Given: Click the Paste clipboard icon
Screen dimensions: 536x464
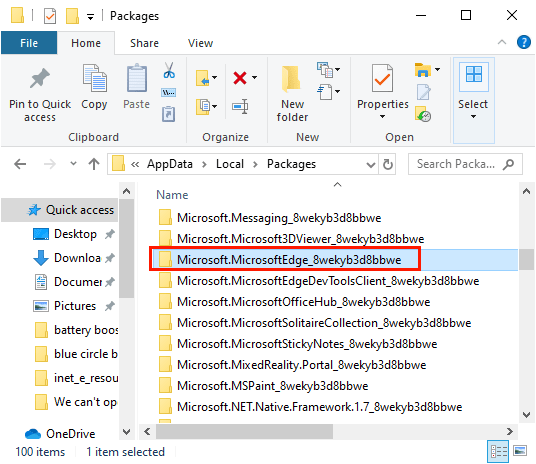Looking at the screenshot, I should (137, 78).
